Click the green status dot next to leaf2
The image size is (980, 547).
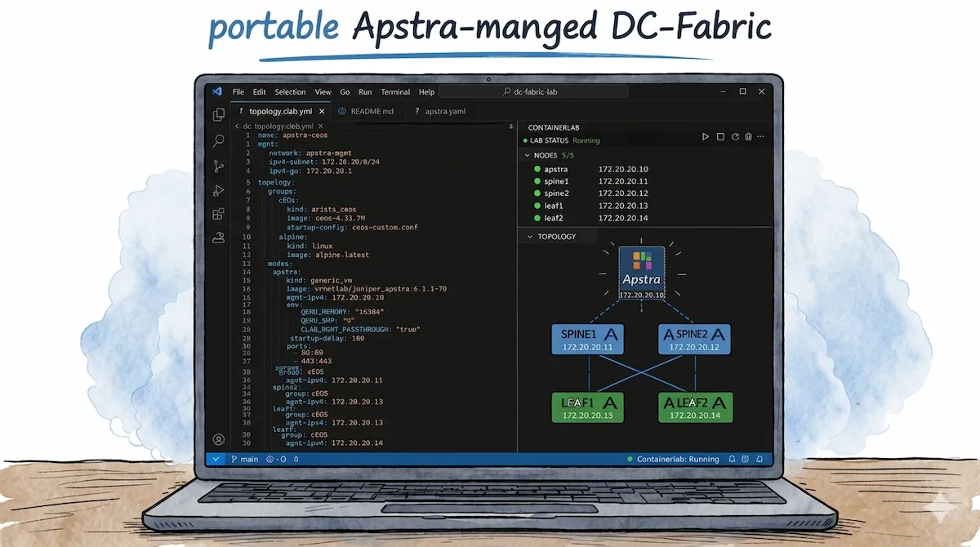[539, 218]
